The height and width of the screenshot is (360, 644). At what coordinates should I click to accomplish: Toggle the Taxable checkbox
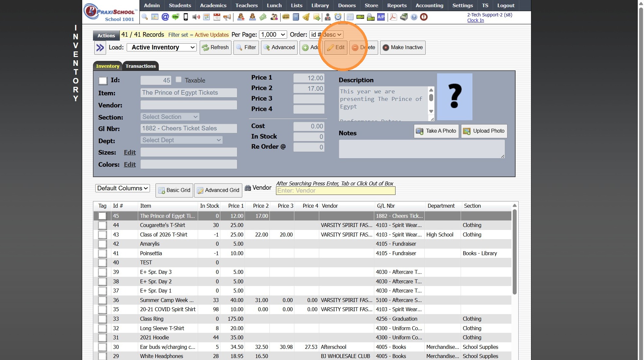point(178,80)
